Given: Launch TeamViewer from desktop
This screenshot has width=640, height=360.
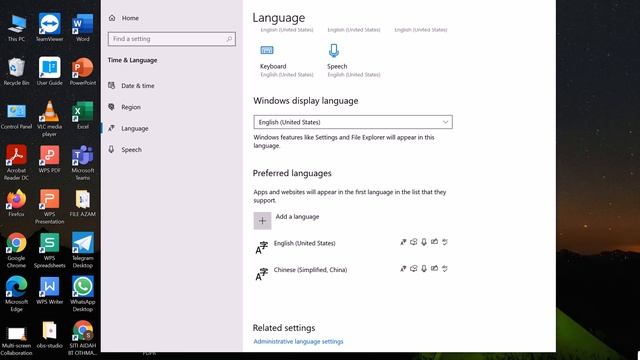Looking at the screenshot, I should (x=49, y=28).
